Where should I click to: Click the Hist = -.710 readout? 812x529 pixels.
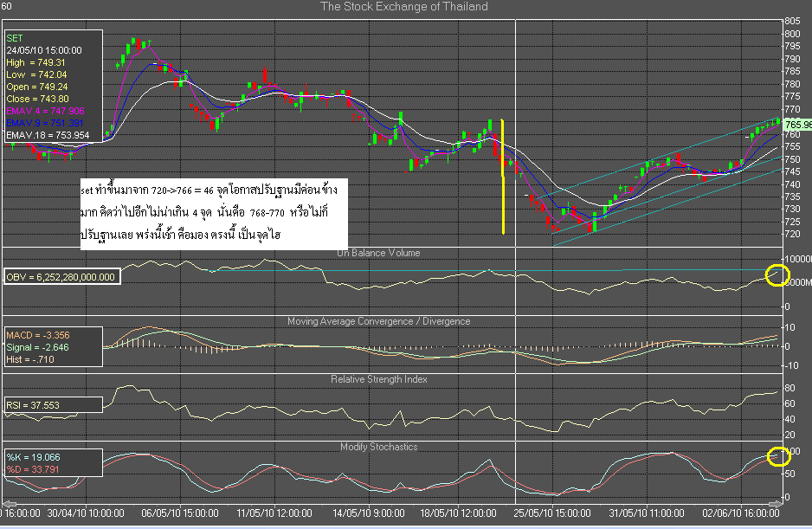30,359
